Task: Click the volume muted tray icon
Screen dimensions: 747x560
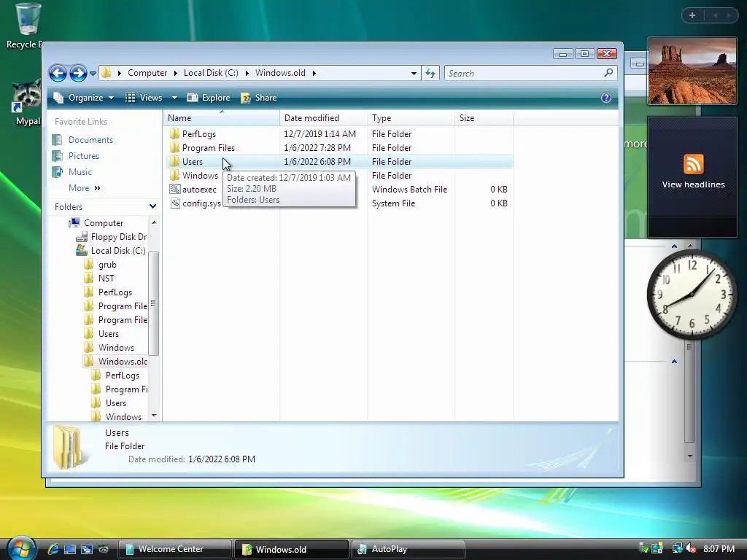Action: click(x=691, y=549)
